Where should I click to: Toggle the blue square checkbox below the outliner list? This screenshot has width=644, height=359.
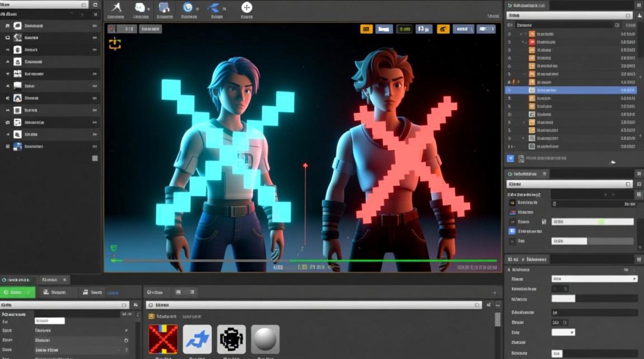(510, 158)
